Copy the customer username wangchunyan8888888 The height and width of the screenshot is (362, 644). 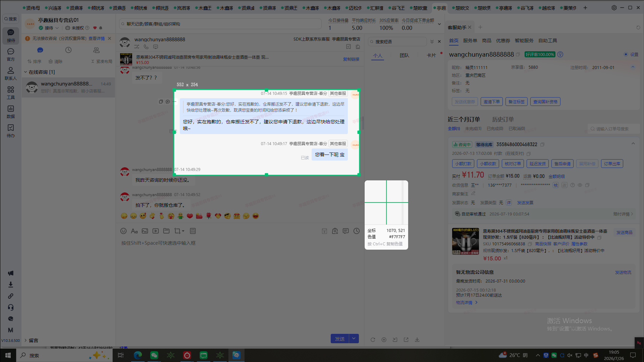click(x=518, y=54)
